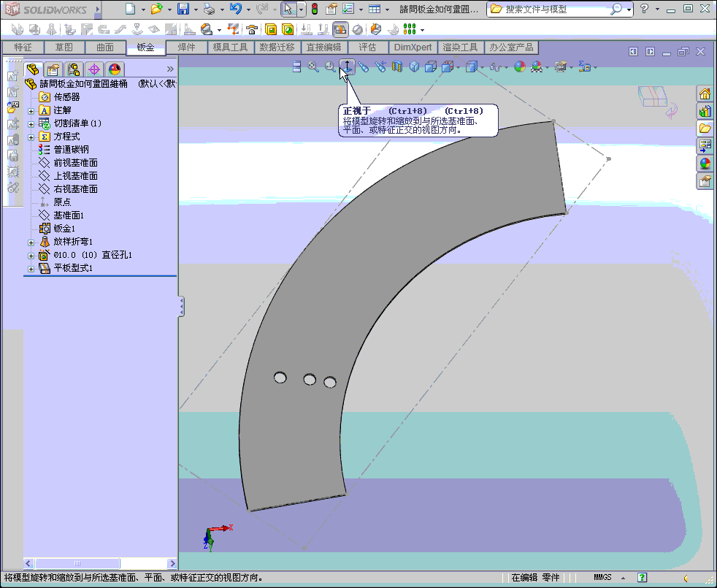The height and width of the screenshot is (588, 717).
Task: Open the Custom Properties task pane
Action: pos(705,180)
